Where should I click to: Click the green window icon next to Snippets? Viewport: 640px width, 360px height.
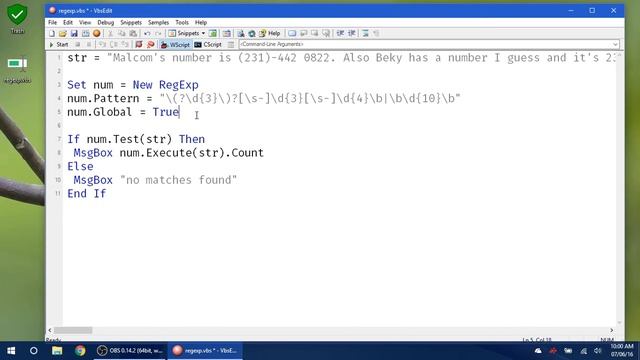[213, 33]
